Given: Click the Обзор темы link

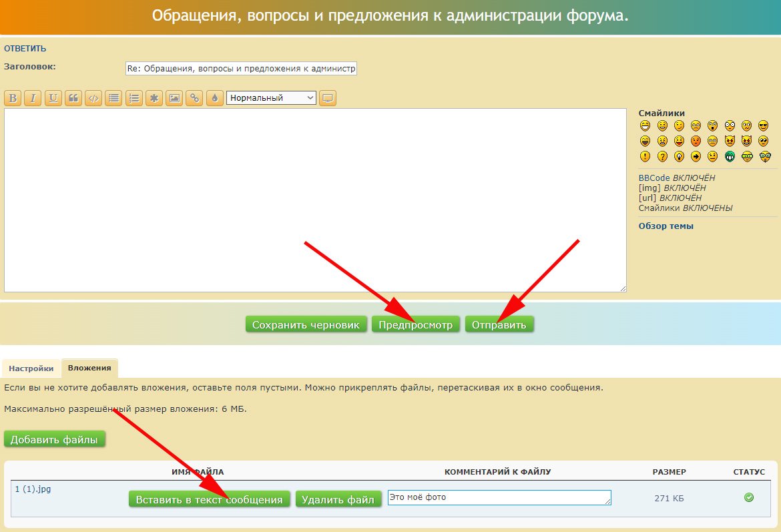Looking at the screenshot, I should tap(666, 226).
